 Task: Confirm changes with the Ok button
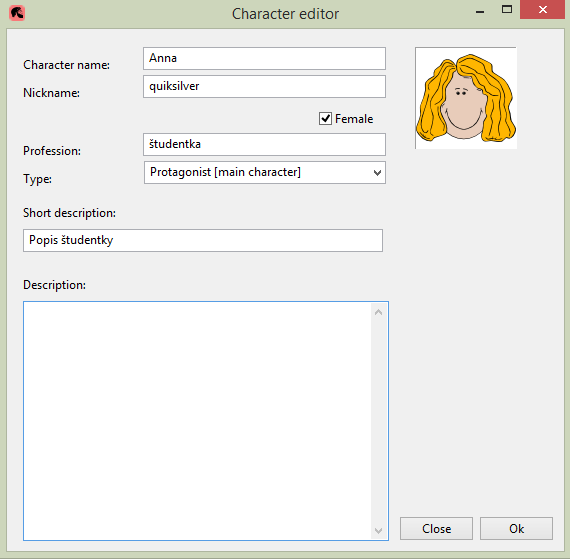pos(516,528)
